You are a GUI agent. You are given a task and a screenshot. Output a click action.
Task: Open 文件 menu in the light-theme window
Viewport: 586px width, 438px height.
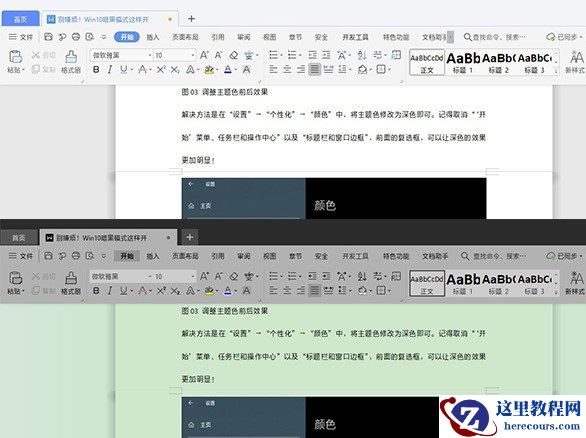pyautogui.click(x=21, y=37)
